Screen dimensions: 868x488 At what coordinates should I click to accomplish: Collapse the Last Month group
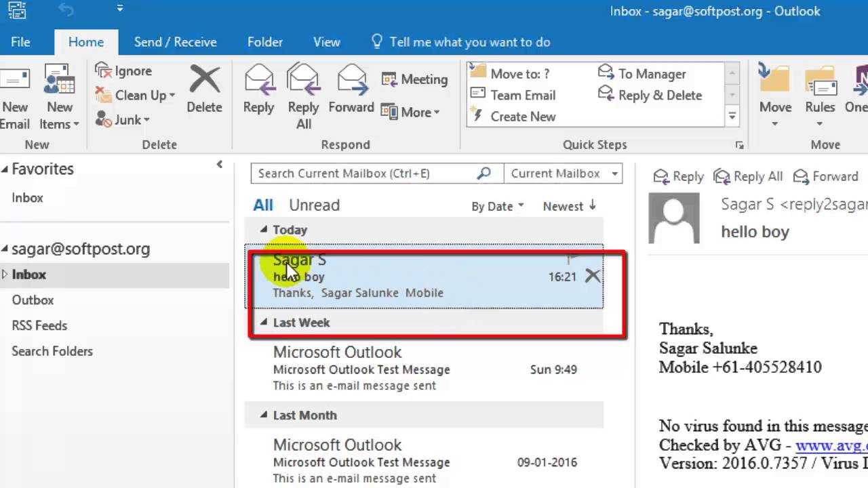tap(264, 415)
